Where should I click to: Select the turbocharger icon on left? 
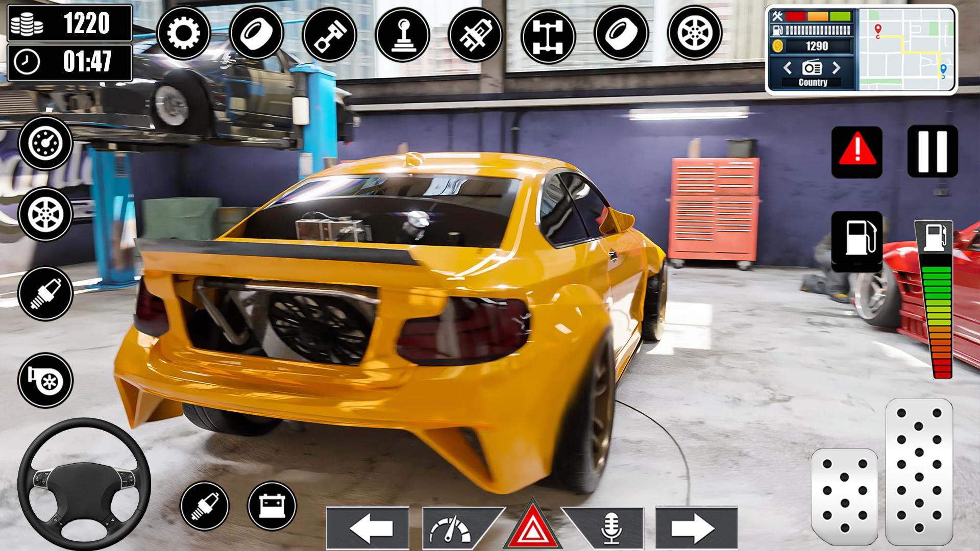[45, 380]
